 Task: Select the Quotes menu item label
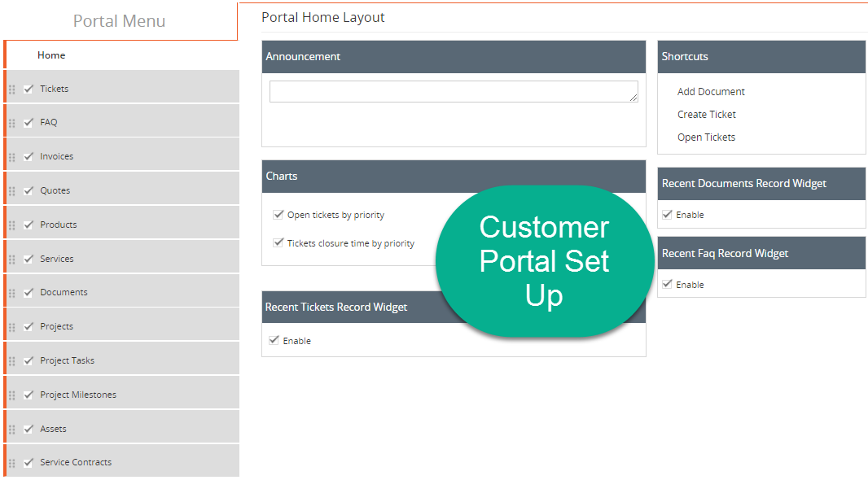tap(55, 190)
